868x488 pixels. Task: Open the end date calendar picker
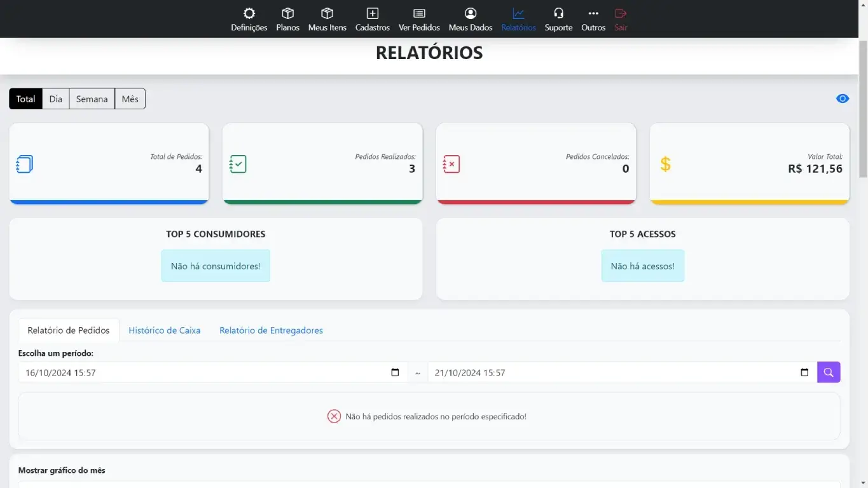[x=804, y=373]
